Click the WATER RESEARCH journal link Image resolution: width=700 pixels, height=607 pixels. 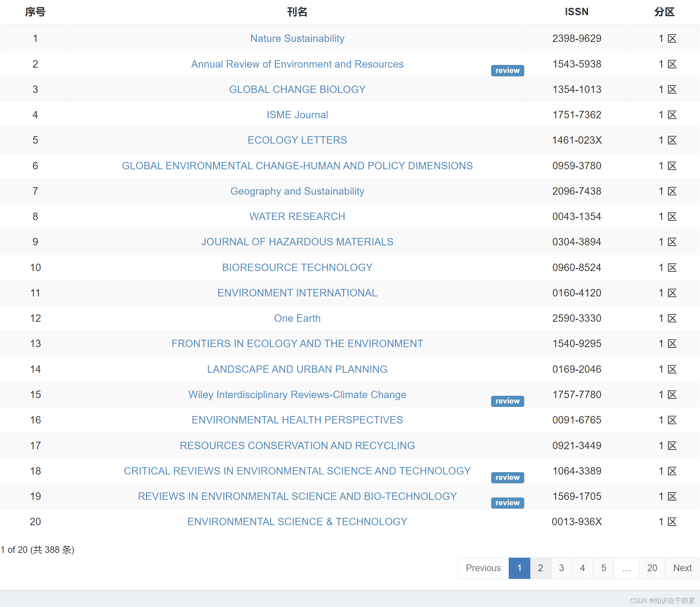click(297, 216)
